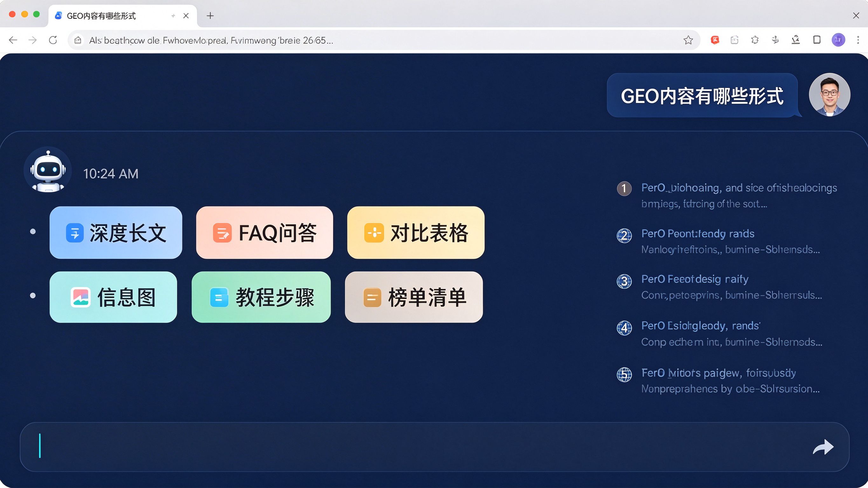
Task: Click the FAQ问答 card
Action: pos(265,233)
